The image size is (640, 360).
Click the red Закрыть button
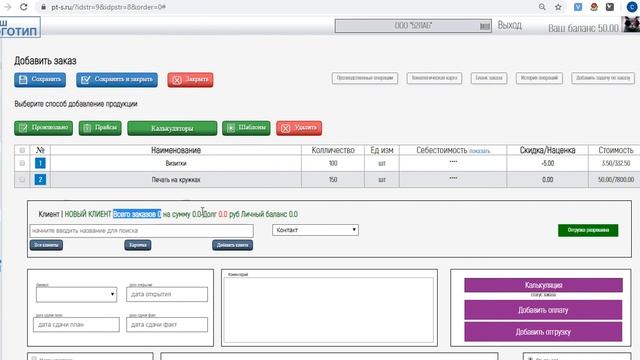point(190,80)
